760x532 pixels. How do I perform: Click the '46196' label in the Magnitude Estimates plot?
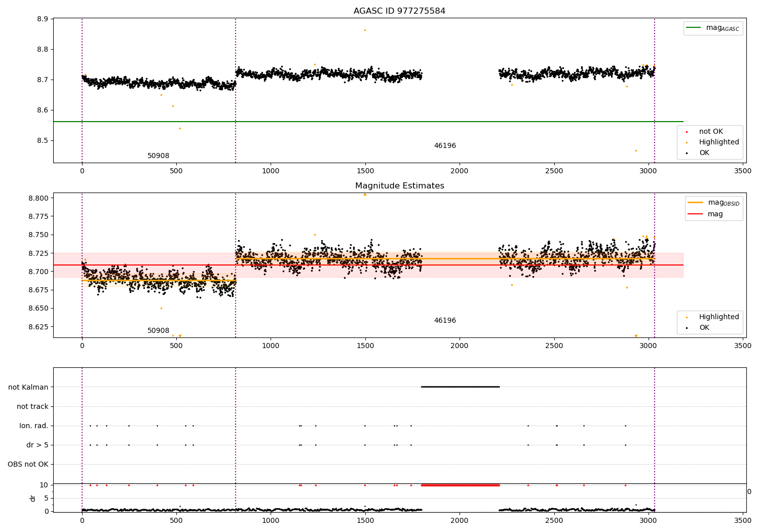445,321
